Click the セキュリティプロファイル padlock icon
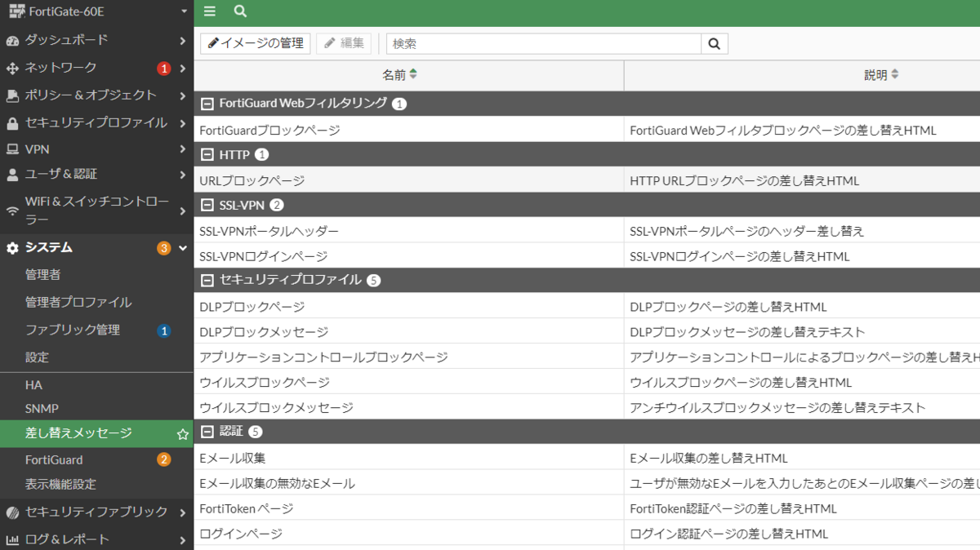This screenshot has width=980, height=550. [x=12, y=123]
